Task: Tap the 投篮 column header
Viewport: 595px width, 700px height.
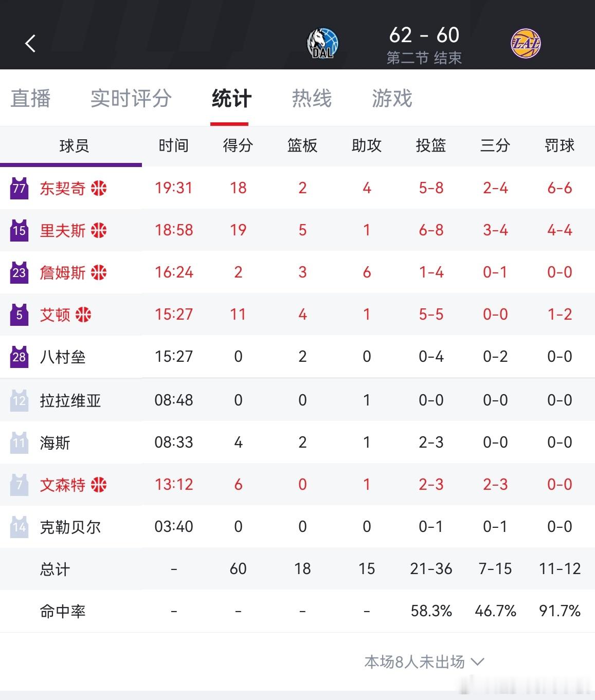Action: point(431,145)
